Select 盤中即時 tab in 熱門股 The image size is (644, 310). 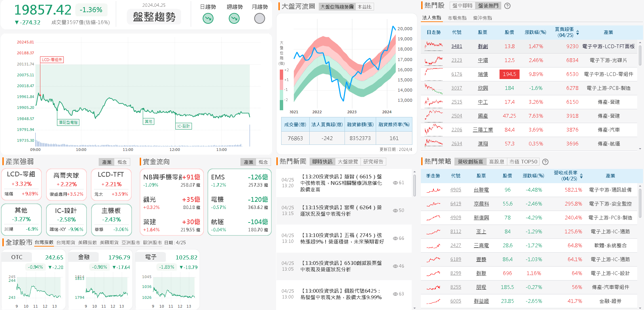(x=462, y=6)
